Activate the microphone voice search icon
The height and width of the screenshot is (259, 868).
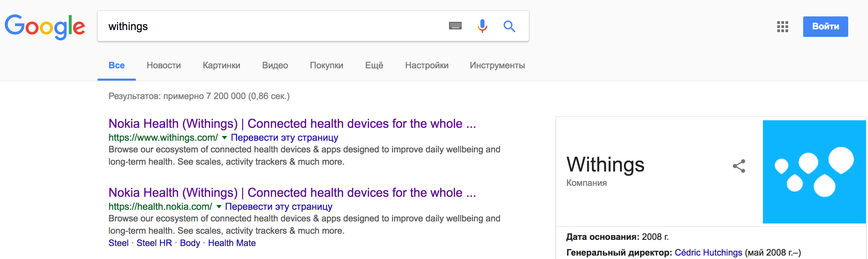(x=482, y=26)
